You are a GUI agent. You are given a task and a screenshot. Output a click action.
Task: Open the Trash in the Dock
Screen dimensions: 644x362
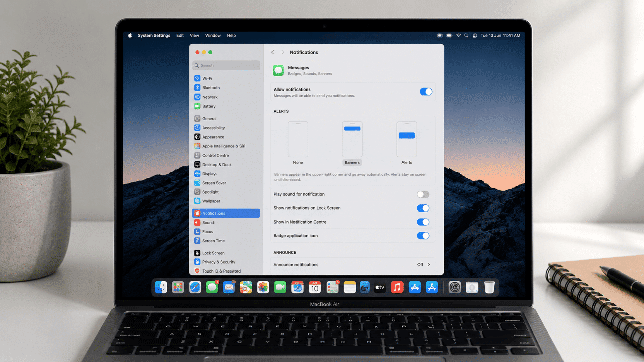(x=489, y=287)
